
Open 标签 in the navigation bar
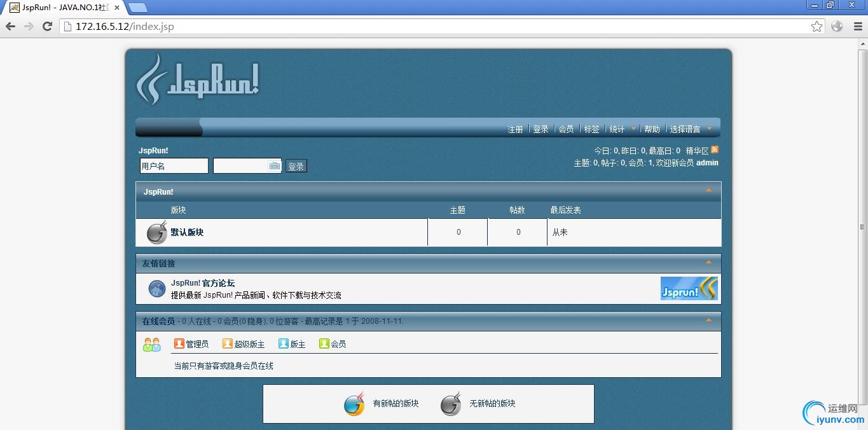tap(591, 129)
